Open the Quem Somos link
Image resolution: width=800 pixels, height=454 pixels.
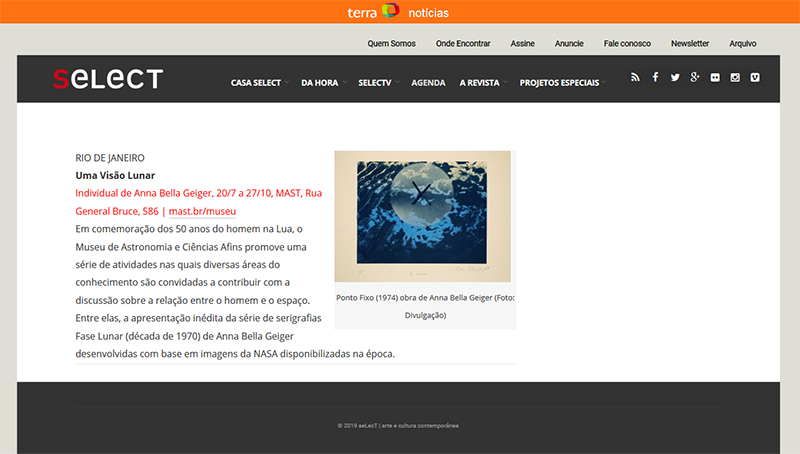tap(391, 43)
